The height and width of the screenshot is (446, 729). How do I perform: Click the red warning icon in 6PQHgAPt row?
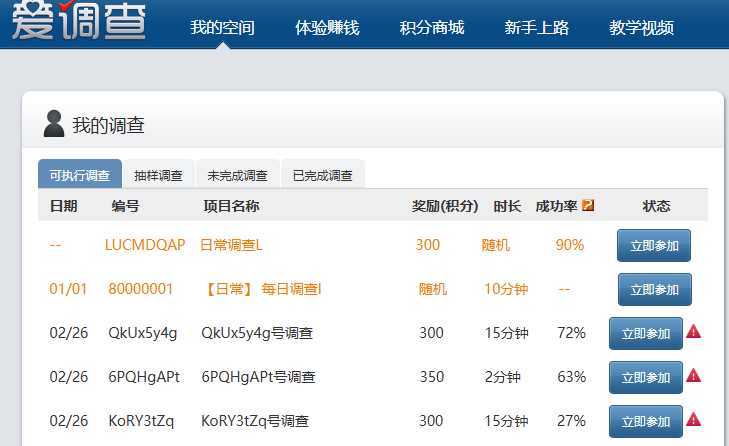(693, 375)
